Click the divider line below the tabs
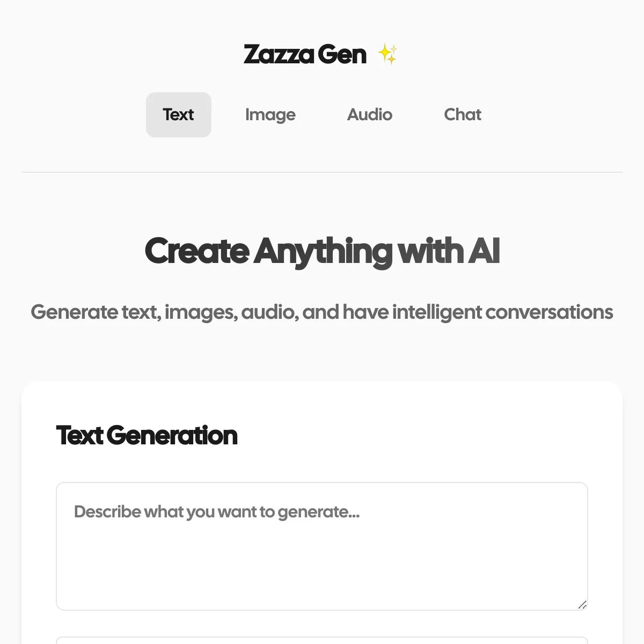This screenshot has height=644, width=644. (322, 172)
